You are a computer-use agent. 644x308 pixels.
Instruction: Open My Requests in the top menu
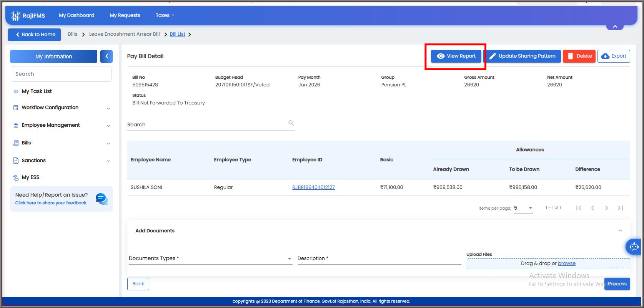pyautogui.click(x=125, y=15)
